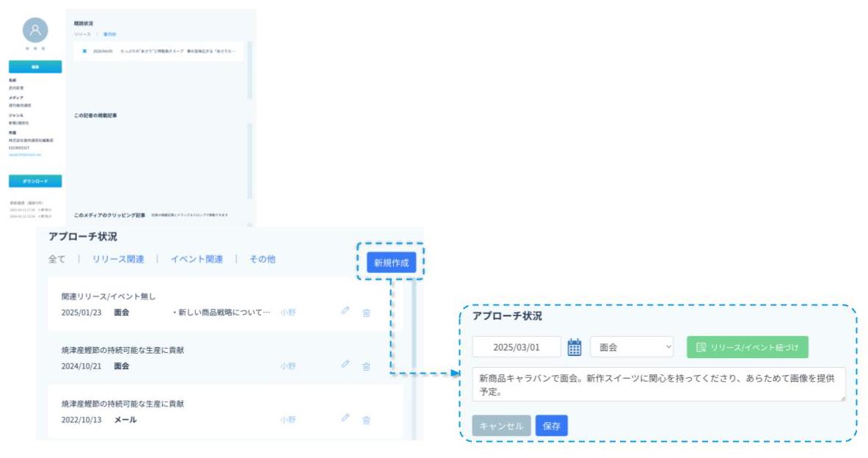The height and width of the screenshot is (458, 868).
Task: Click the 新規作成 button
Action: pos(391,263)
